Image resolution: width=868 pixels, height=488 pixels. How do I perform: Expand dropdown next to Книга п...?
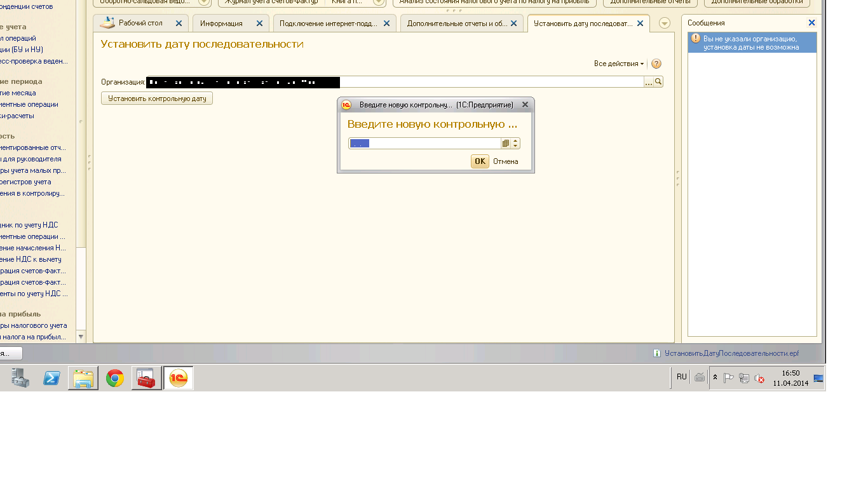click(x=379, y=2)
